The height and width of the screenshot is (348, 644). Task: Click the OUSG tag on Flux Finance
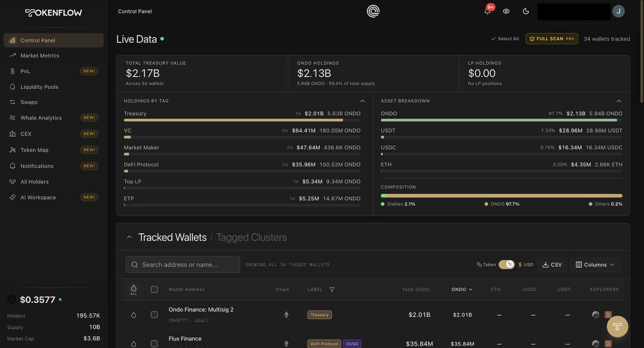[352, 344]
